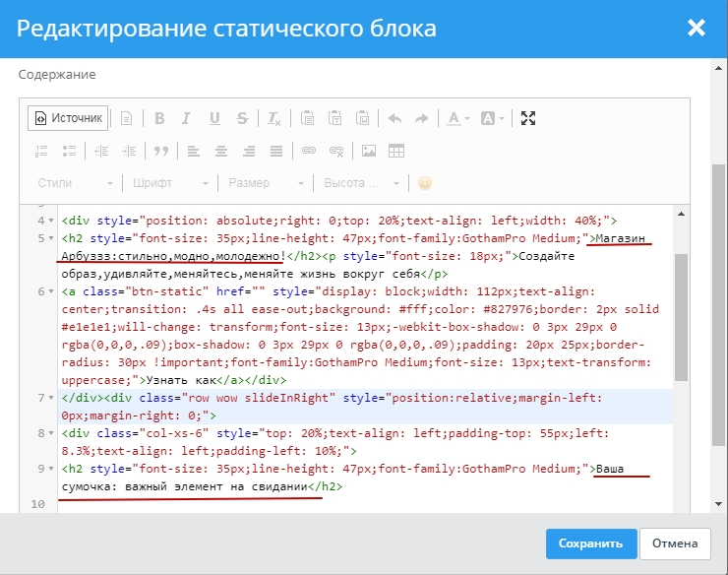This screenshot has width=728, height=575.
Task: Close the static block editing dialog
Action: click(x=697, y=28)
